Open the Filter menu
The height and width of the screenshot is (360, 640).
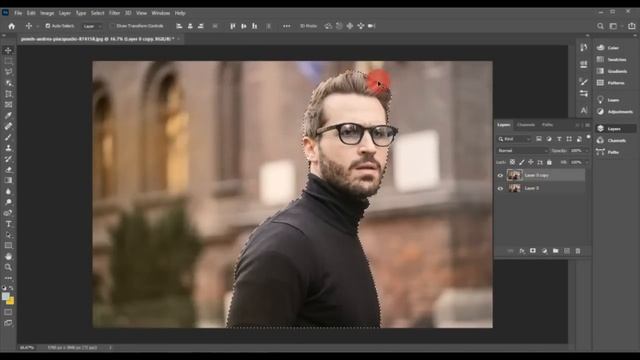tap(114, 13)
